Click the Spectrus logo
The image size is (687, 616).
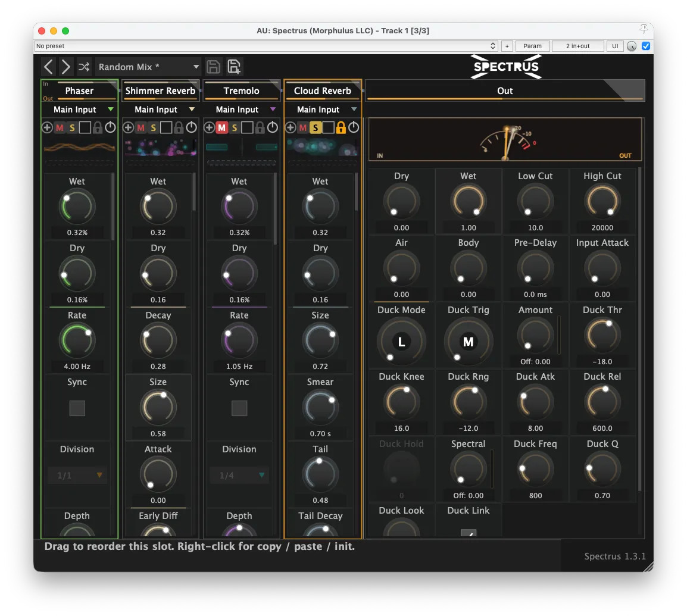pos(506,67)
